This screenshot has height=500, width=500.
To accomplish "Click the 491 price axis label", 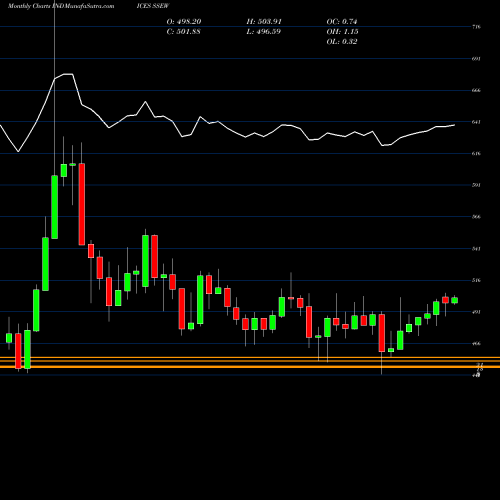I will (476, 312).
